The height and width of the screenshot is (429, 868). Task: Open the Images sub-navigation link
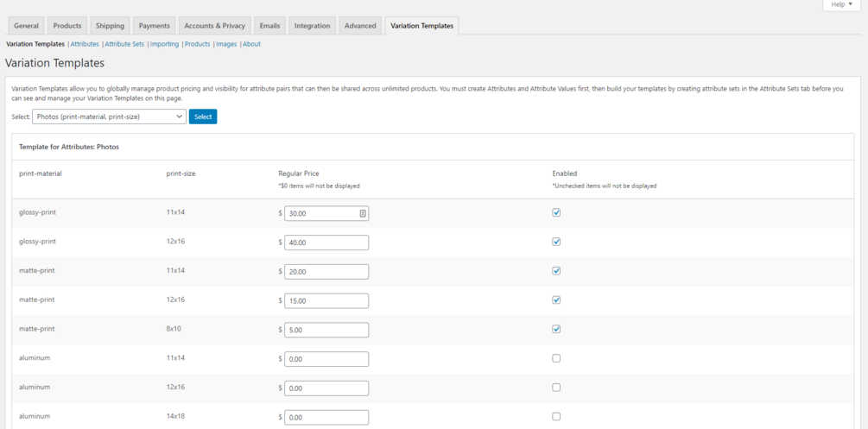pos(226,44)
